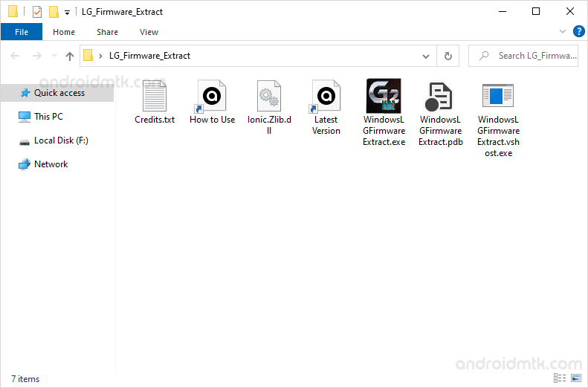Go up one folder level arrow
The image size is (588, 388).
tap(70, 56)
